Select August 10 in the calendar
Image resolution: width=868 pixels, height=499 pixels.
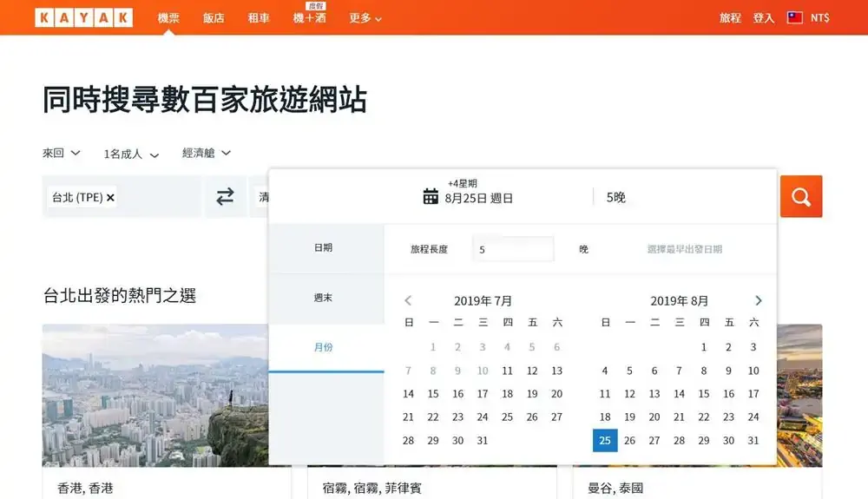click(753, 371)
